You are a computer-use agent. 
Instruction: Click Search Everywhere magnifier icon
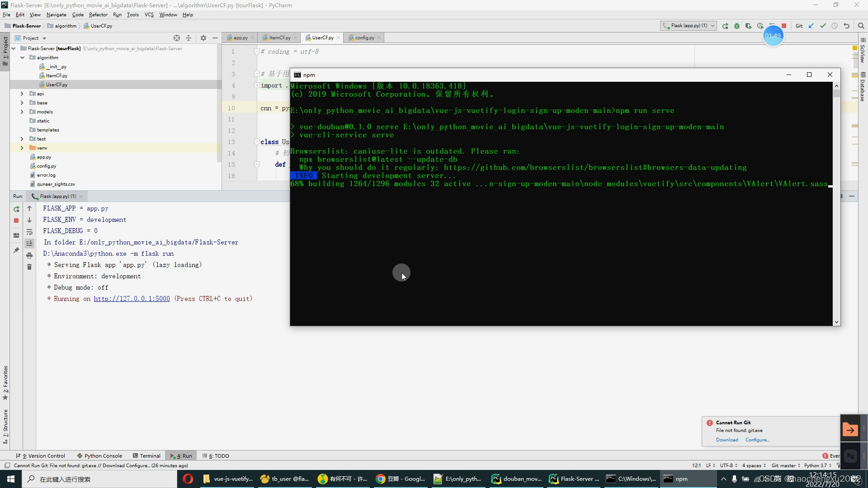coord(861,26)
